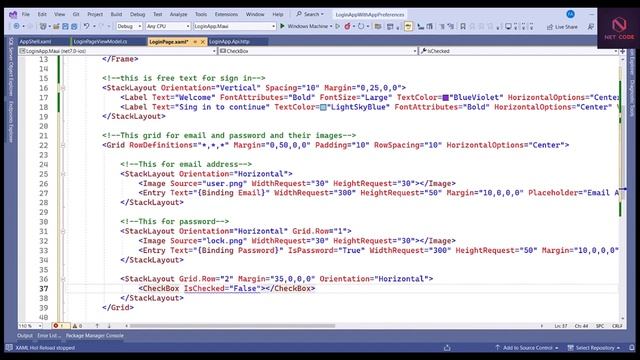Click the Save file toolbar icon
Image resolution: width=640 pixels, height=360 pixels.
[65, 26]
